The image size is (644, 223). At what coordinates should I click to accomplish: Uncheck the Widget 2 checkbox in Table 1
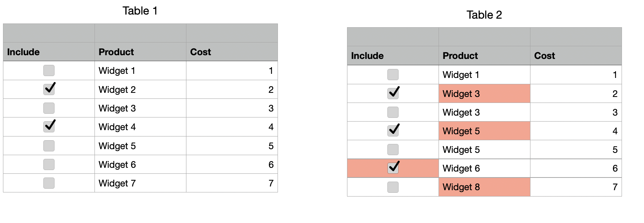point(49,89)
